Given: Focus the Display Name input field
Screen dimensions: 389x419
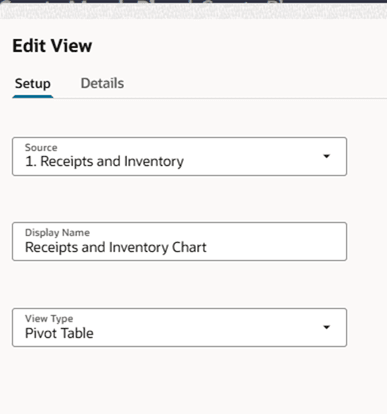Looking at the screenshot, I should [180, 242].
